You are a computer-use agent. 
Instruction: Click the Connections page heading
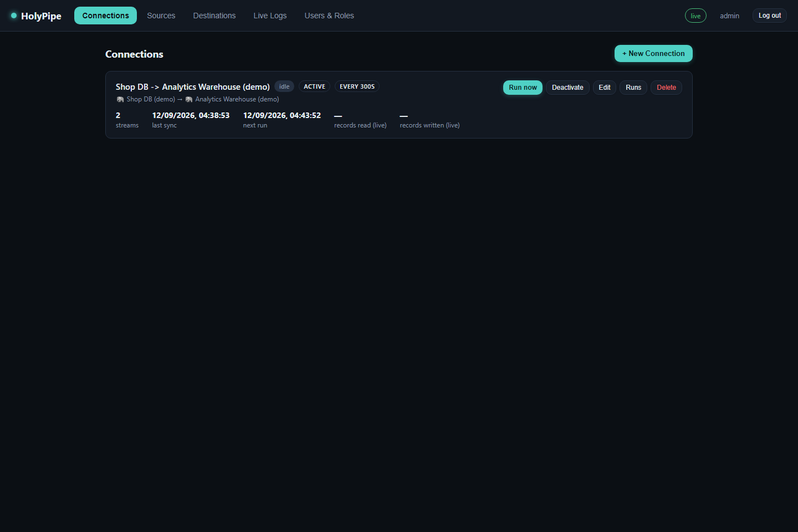pyautogui.click(x=134, y=54)
